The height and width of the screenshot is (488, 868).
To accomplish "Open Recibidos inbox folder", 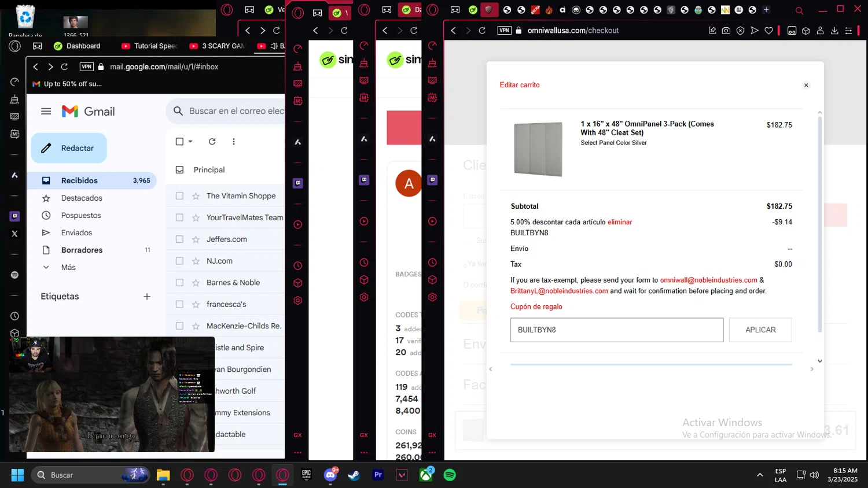I will (x=92, y=180).
